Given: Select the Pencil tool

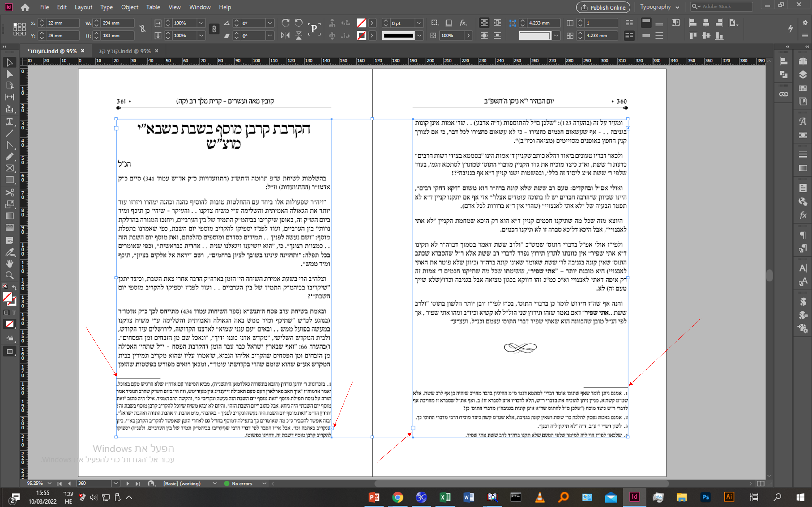Looking at the screenshot, I should point(9,157).
